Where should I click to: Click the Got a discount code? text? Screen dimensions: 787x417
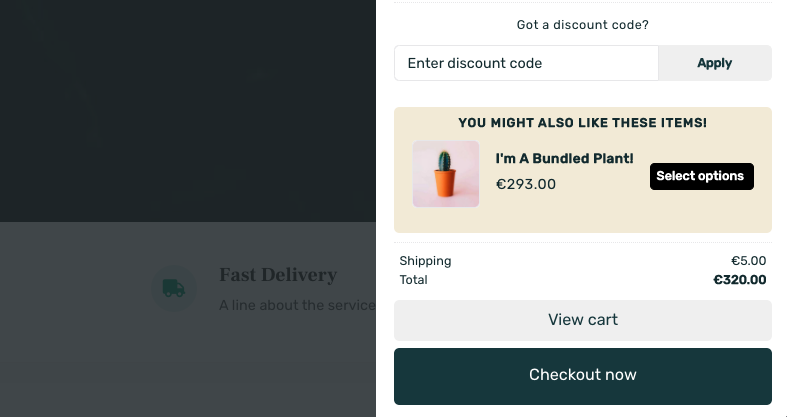tap(583, 25)
